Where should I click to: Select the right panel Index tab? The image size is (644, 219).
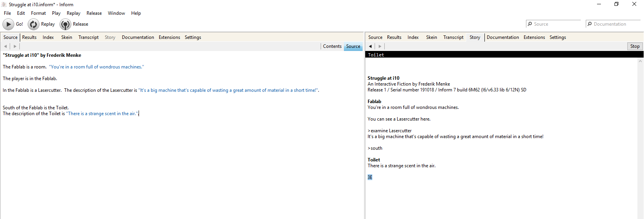coord(413,37)
